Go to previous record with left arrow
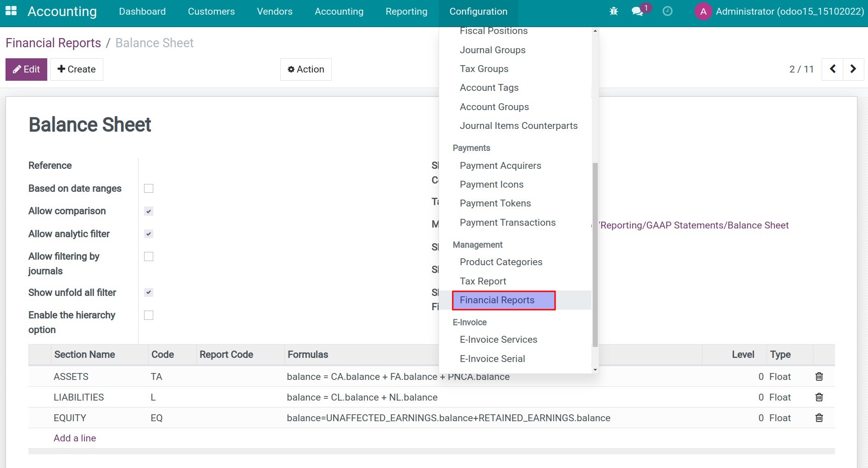The image size is (868, 468). tap(832, 69)
